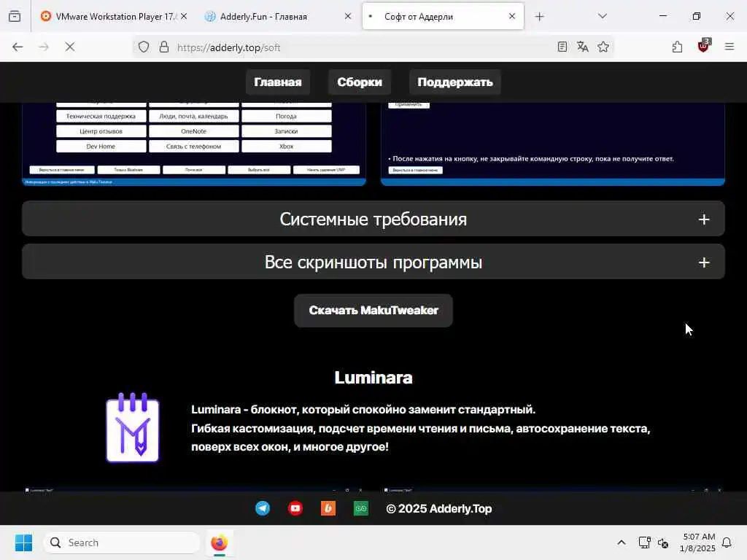Click the Погода item in the screenshot

point(286,116)
